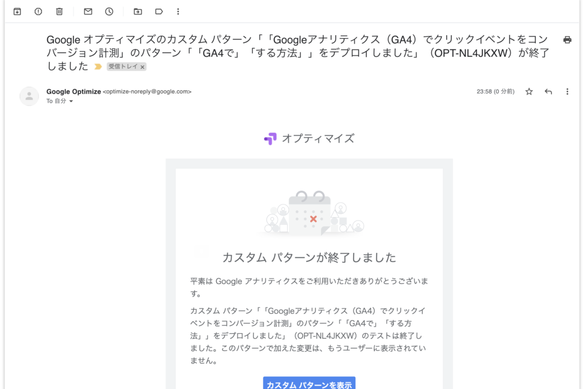Click the optimize-noreply@google.com address

tap(147, 91)
